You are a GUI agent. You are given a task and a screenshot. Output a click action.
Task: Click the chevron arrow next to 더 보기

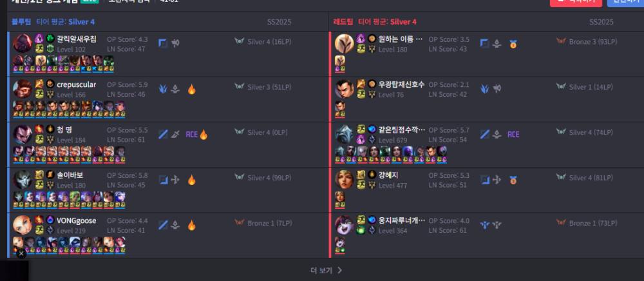click(339, 270)
